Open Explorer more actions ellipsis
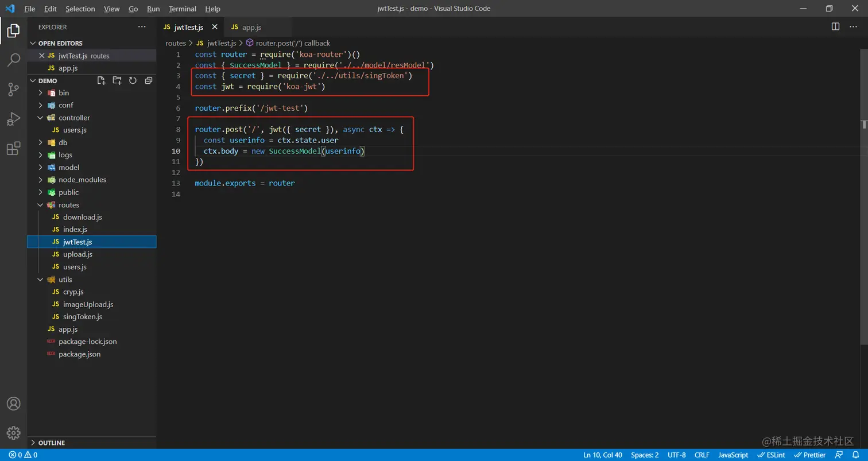Viewport: 868px width, 461px height. [142, 27]
